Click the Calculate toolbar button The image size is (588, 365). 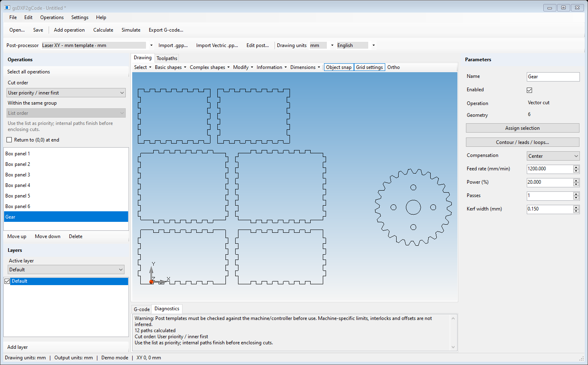103,30
